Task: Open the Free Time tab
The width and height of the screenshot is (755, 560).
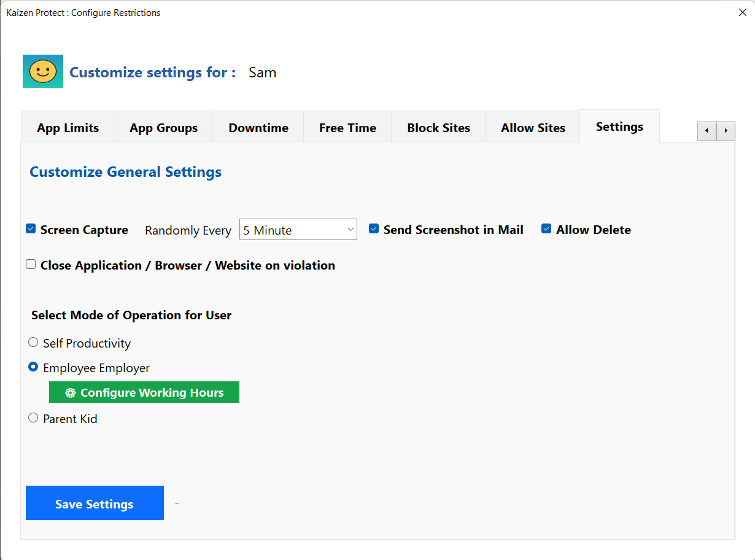Action: [347, 128]
